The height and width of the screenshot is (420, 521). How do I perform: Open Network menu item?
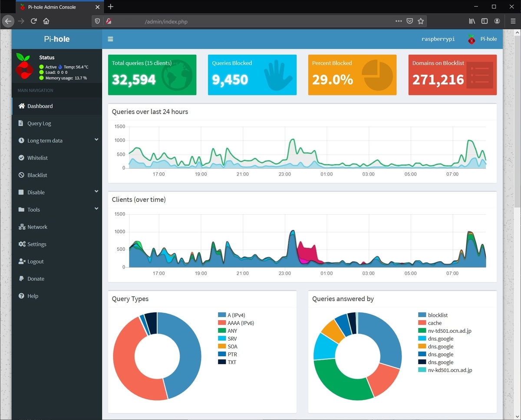click(57, 227)
